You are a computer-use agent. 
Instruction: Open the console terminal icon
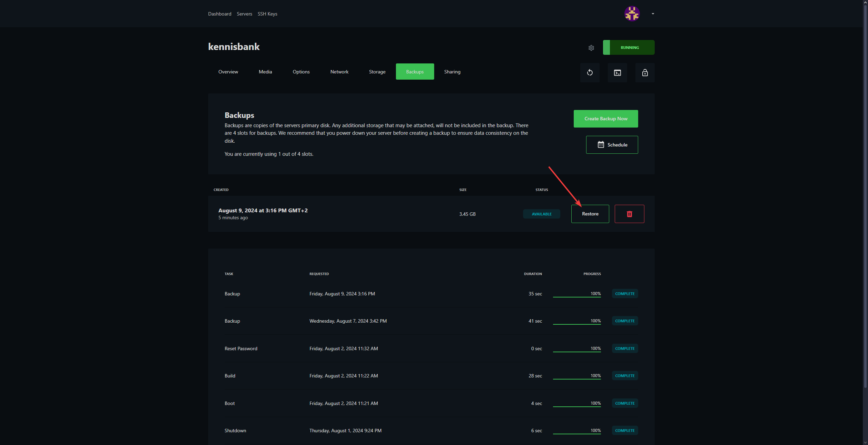point(617,73)
